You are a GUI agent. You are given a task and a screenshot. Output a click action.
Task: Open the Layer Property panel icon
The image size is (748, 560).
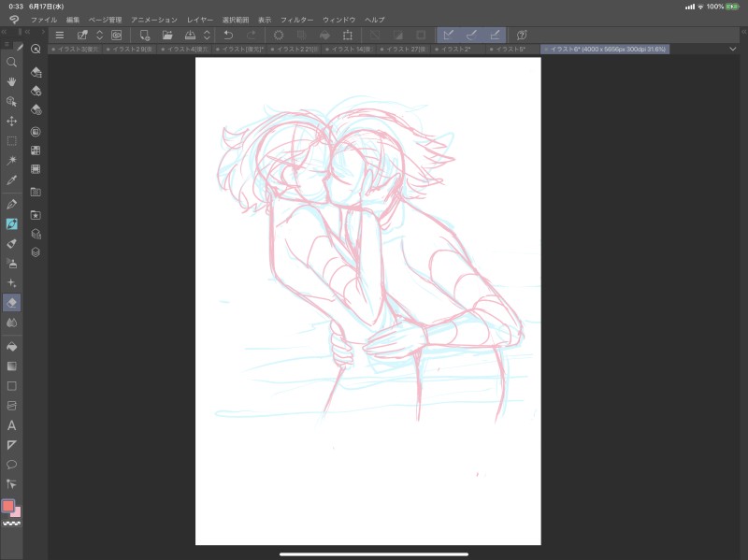(x=36, y=234)
